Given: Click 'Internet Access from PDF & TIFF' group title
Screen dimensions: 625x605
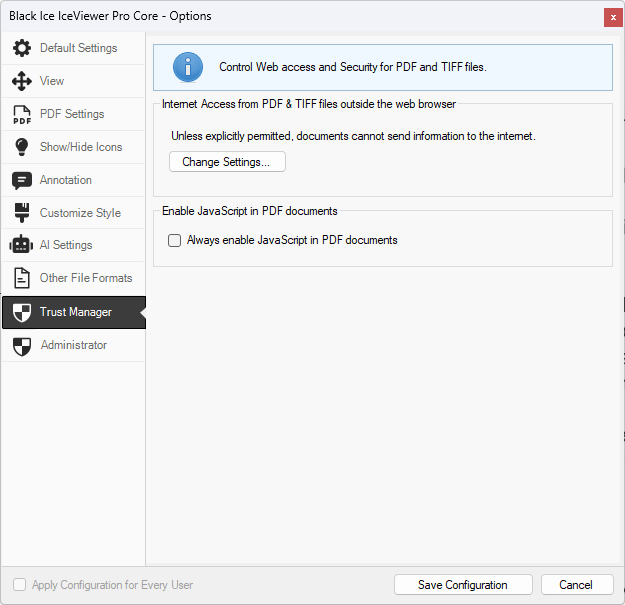Looking at the screenshot, I should click(x=309, y=104).
